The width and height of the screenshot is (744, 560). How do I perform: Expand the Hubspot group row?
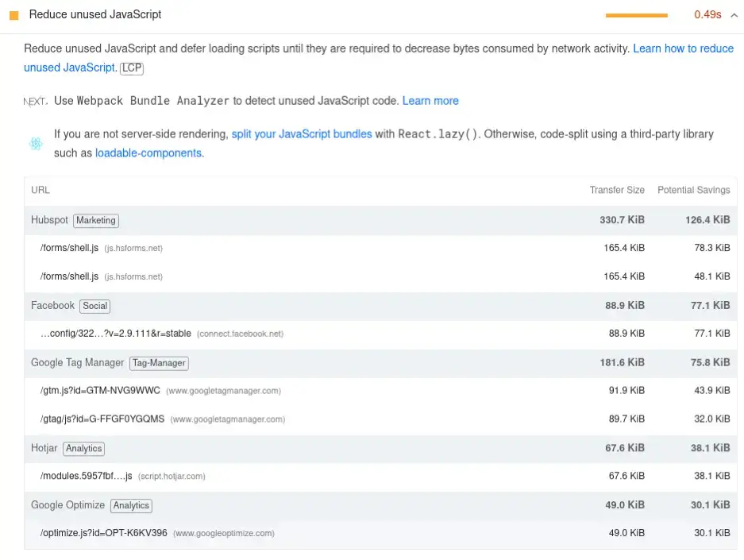coord(49,220)
